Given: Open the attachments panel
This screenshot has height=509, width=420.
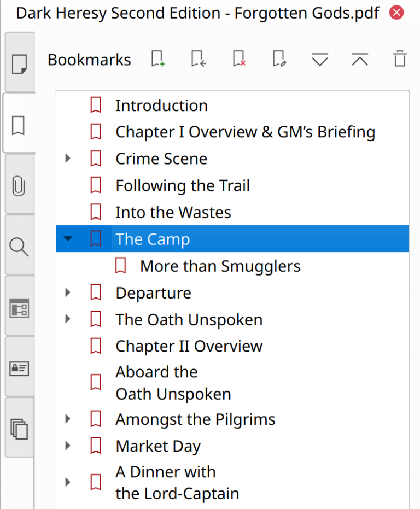Looking at the screenshot, I should tap(19, 186).
